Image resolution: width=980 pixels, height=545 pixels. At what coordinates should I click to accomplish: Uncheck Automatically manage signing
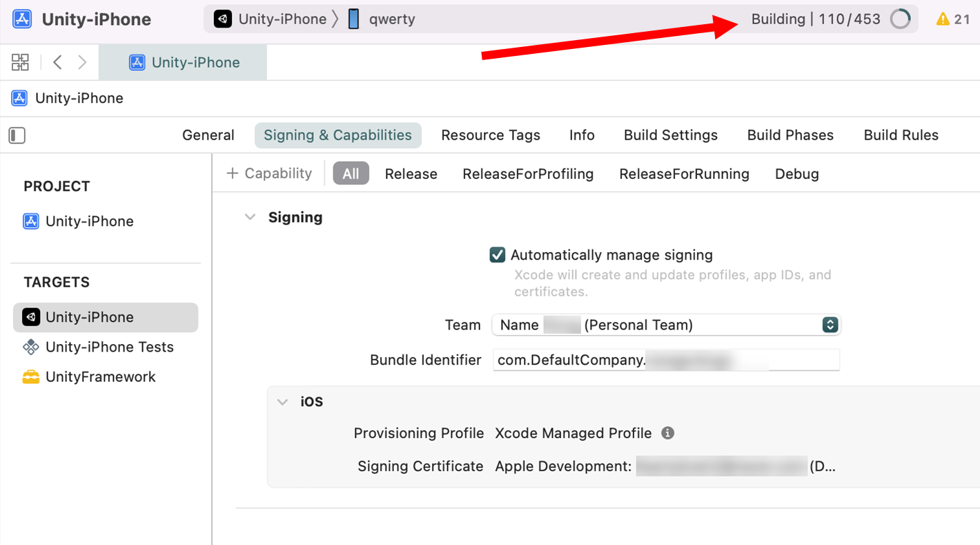coord(497,255)
